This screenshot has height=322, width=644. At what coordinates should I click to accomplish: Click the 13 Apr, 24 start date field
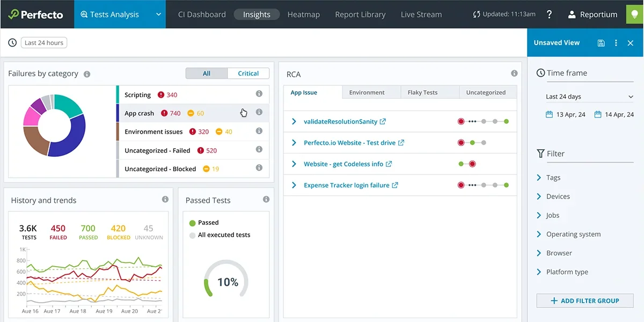565,114
